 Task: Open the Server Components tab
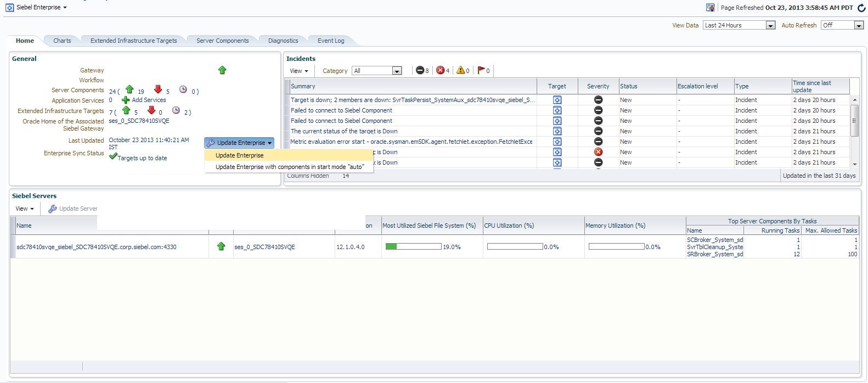click(x=223, y=41)
